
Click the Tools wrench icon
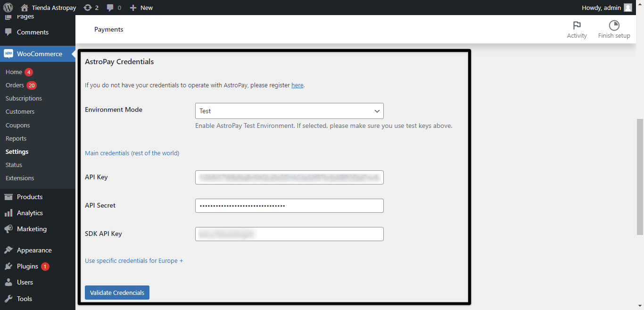[8, 299]
